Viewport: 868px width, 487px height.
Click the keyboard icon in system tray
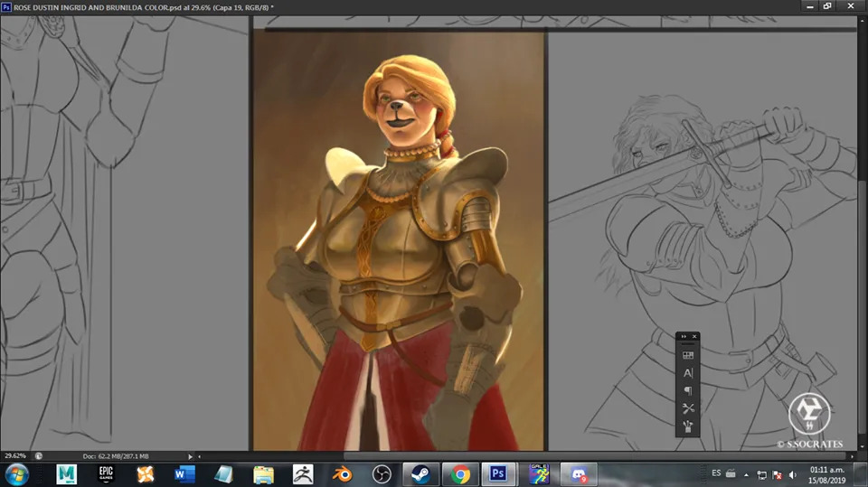pos(731,473)
